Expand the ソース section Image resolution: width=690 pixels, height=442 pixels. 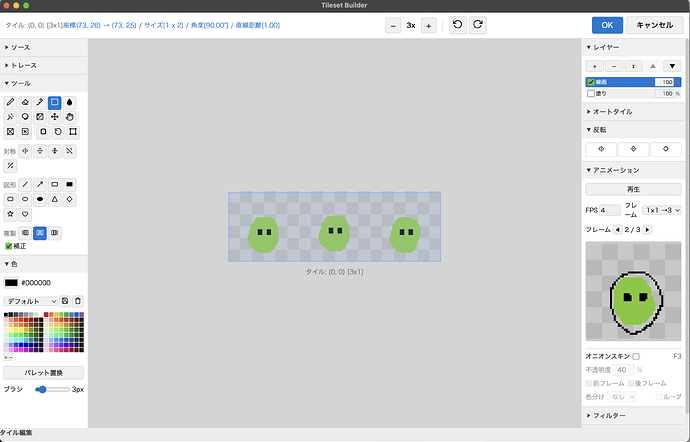coord(44,47)
